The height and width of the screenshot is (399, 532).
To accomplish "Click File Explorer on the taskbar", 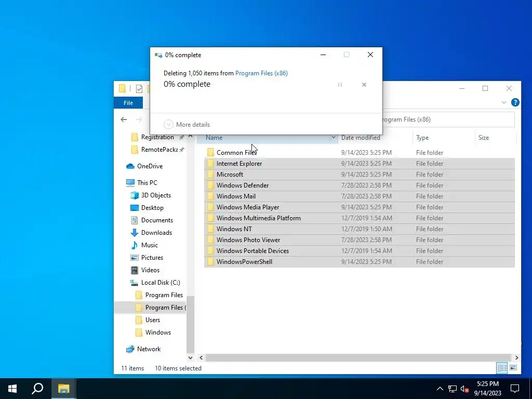I will [x=63, y=389].
